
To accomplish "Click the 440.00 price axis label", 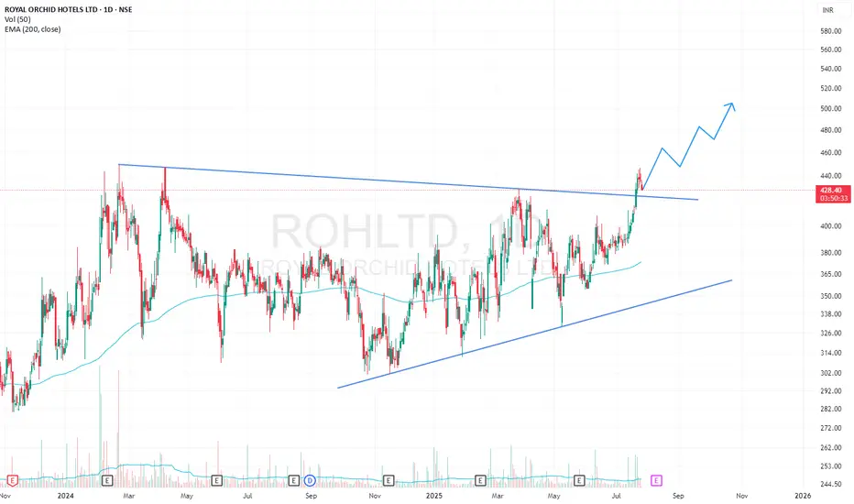I will click(x=831, y=176).
